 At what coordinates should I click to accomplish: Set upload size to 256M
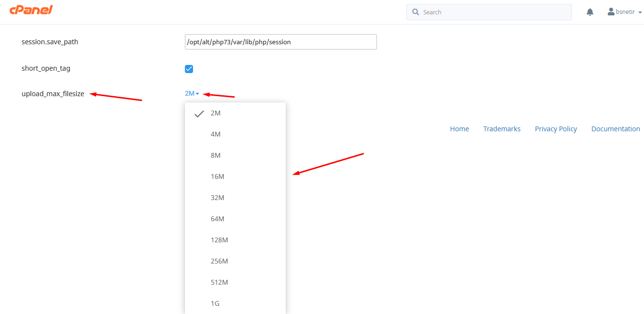(x=235, y=261)
